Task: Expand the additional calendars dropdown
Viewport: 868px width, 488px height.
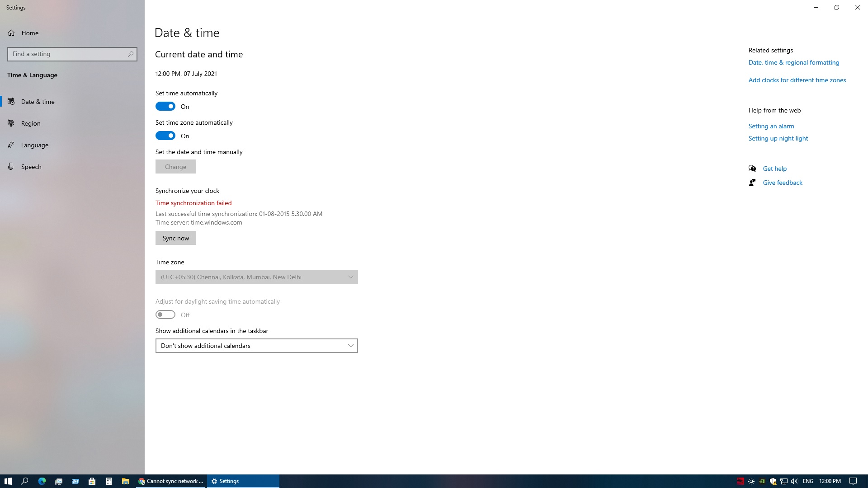Action: coord(256,346)
